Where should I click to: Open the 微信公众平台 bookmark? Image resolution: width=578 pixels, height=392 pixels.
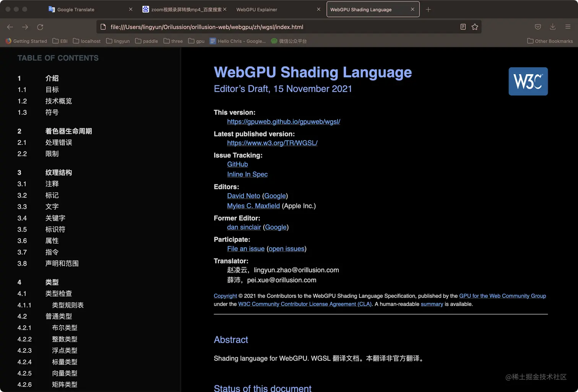coord(289,41)
